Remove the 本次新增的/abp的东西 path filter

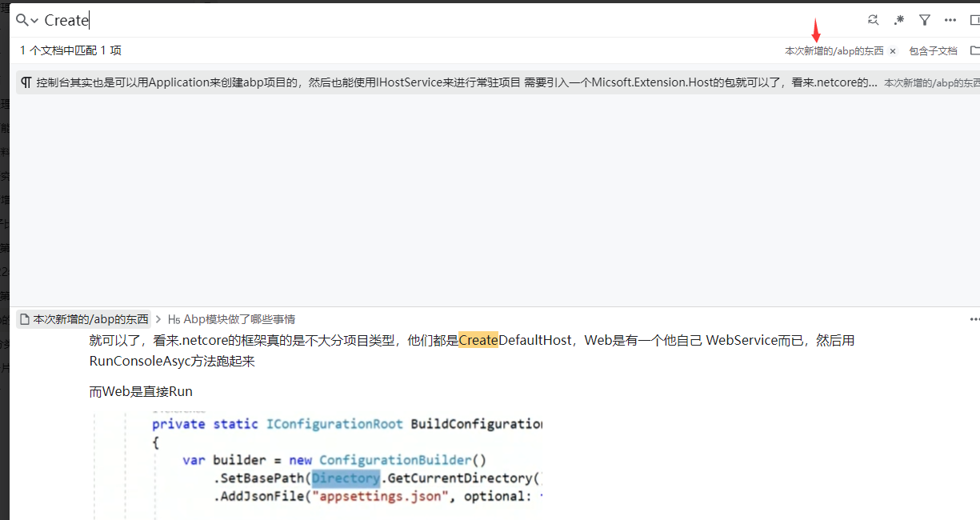(893, 51)
